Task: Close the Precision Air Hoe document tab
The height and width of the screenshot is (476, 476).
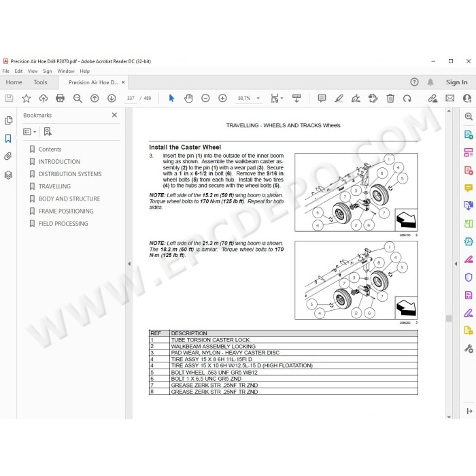Action: click(x=123, y=82)
